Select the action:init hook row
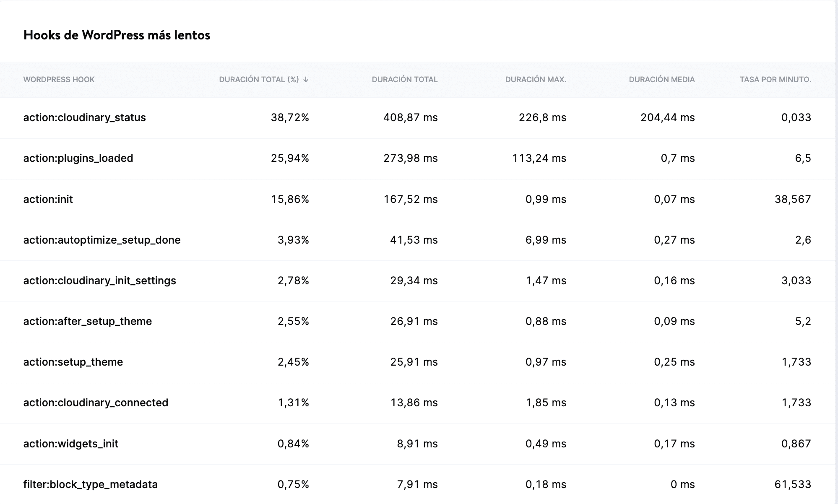 click(48, 199)
